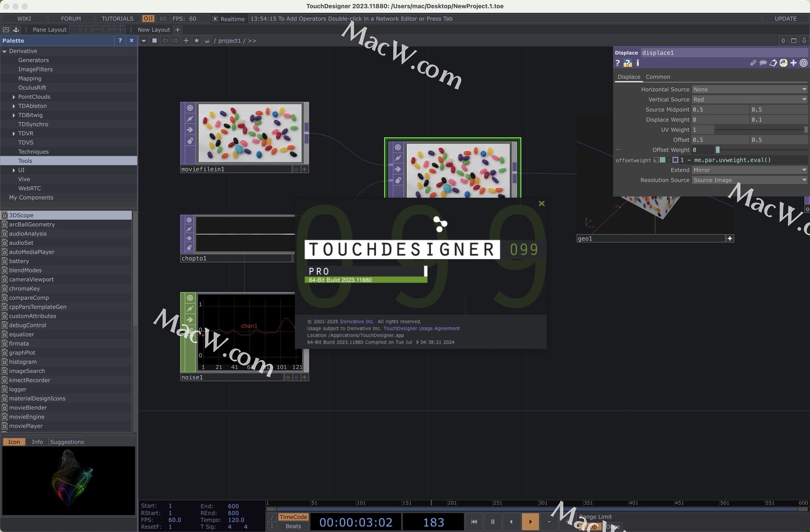Viewport: 810px width, 532px height.
Task: Switch to the Common parameter tab
Action: 658,77
